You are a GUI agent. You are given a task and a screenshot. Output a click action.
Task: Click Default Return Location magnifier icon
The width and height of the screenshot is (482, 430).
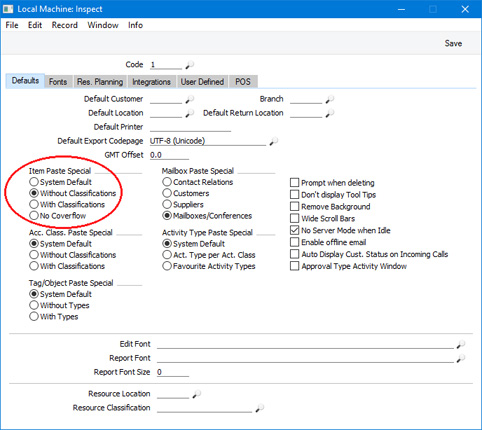coord(330,113)
